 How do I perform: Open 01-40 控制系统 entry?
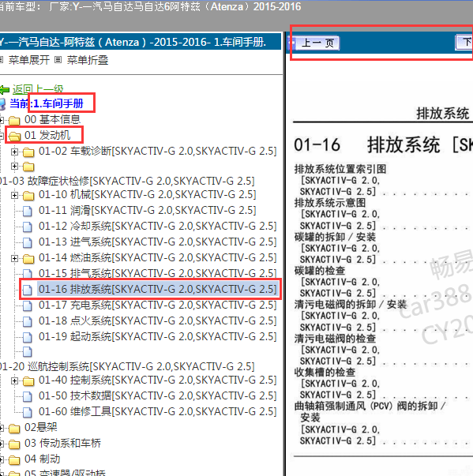(x=158, y=380)
